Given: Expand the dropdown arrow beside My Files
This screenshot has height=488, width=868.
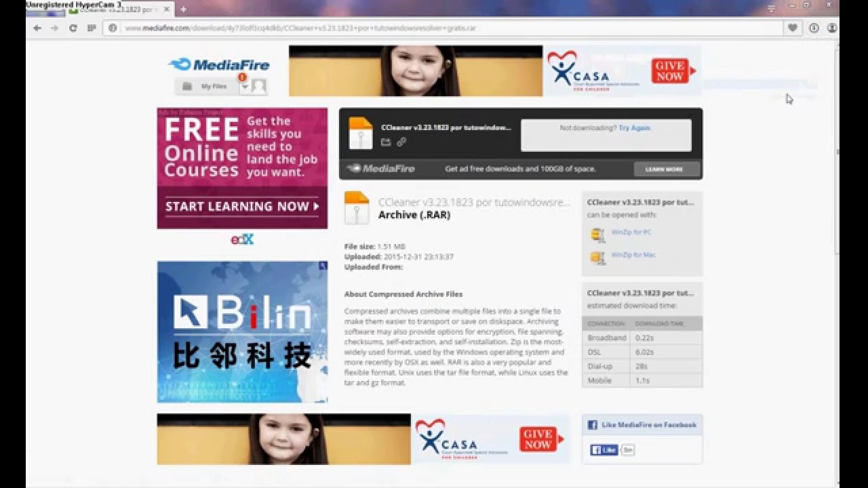Looking at the screenshot, I should pyautogui.click(x=244, y=87).
